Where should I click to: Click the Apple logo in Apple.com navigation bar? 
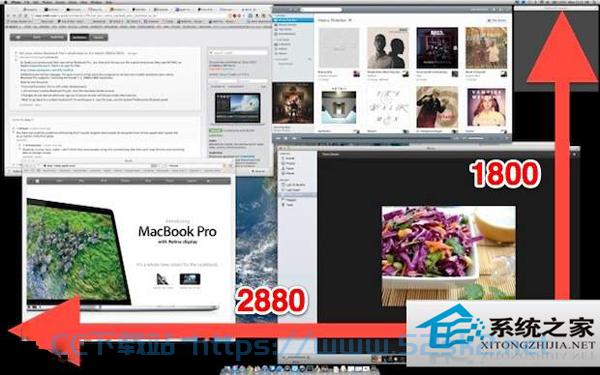(37, 181)
